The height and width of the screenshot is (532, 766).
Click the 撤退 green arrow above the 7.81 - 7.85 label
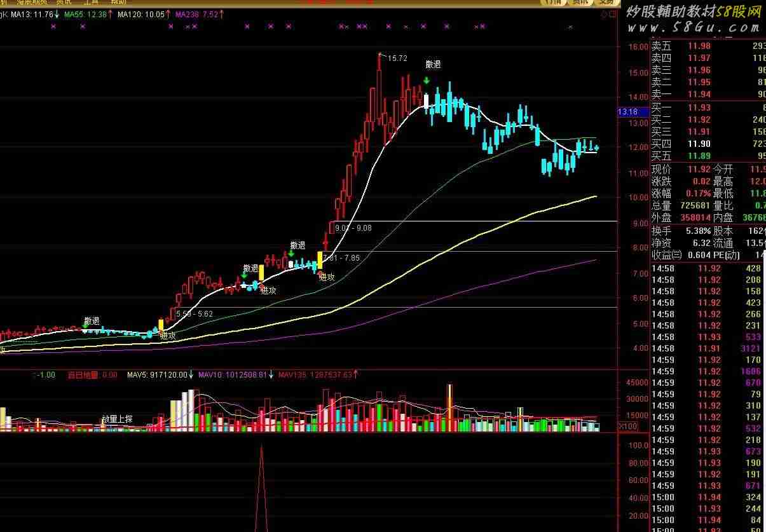291,253
